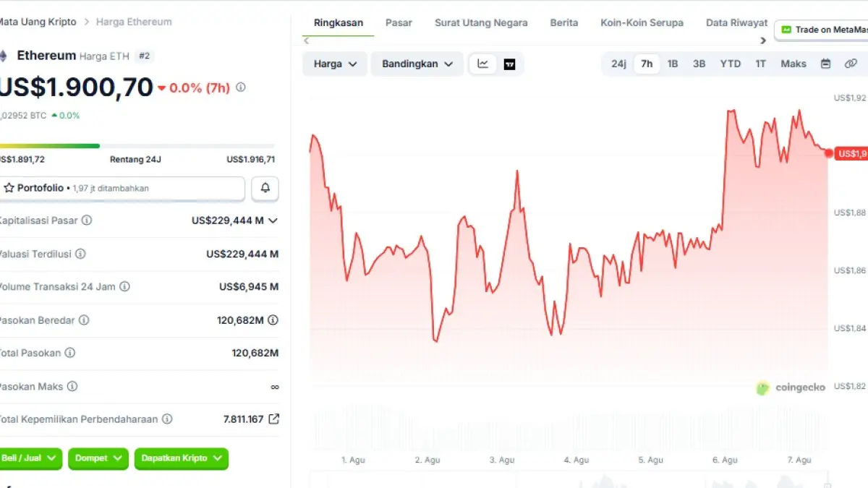Image resolution: width=868 pixels, height=488 pixels.
Task: Click the Harga Ethereum breadcrumb
Action: (x=135, y=22)
